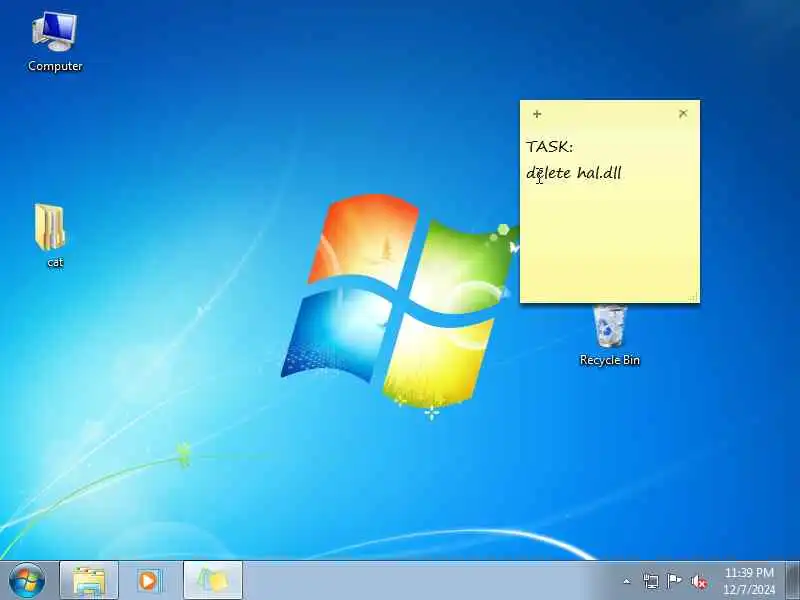Viewport: 800px width, 600px height.
Task: Launch Windows Media Player from taskbar
Action: point(149,581)
